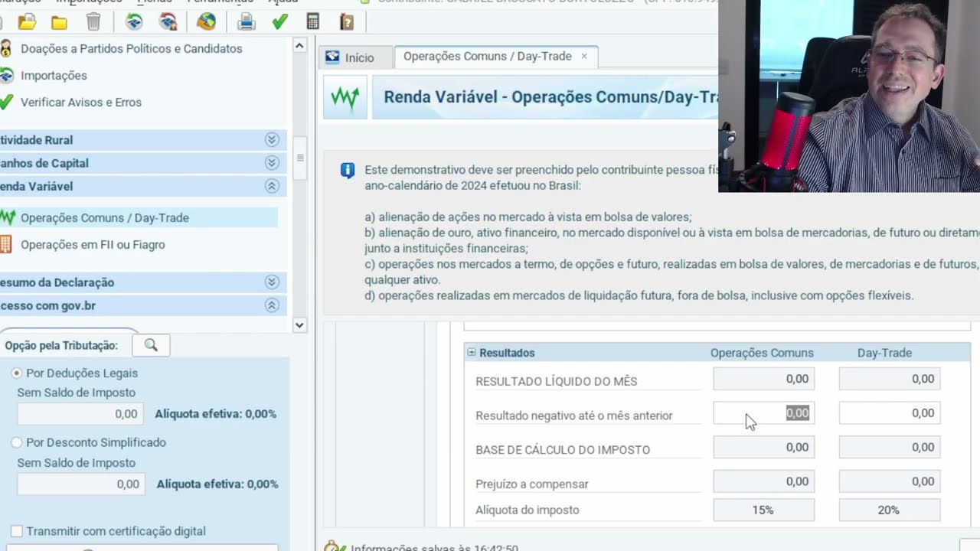
Task: Open Operações Comuns / Day-Trade sidebar entry
Action: [105, 217]
